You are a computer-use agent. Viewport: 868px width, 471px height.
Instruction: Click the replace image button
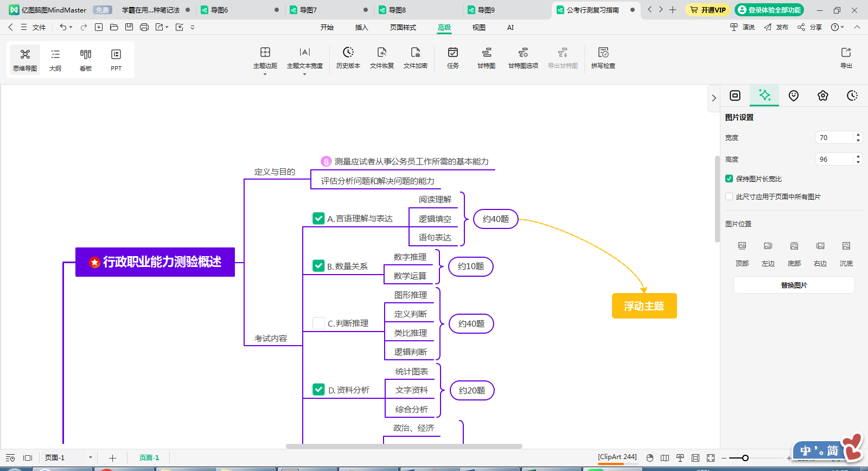click(794, 285)
